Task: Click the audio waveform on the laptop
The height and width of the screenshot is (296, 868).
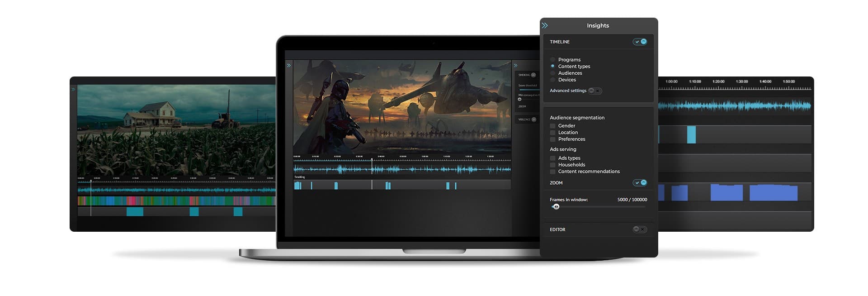Action: pos(402,169)
